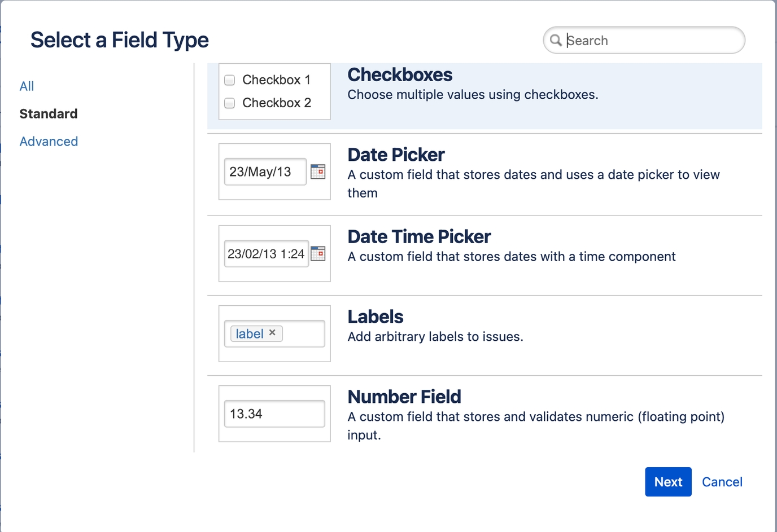Remove the label tag via x icon
777x532 pixels.
coord(272,333)
